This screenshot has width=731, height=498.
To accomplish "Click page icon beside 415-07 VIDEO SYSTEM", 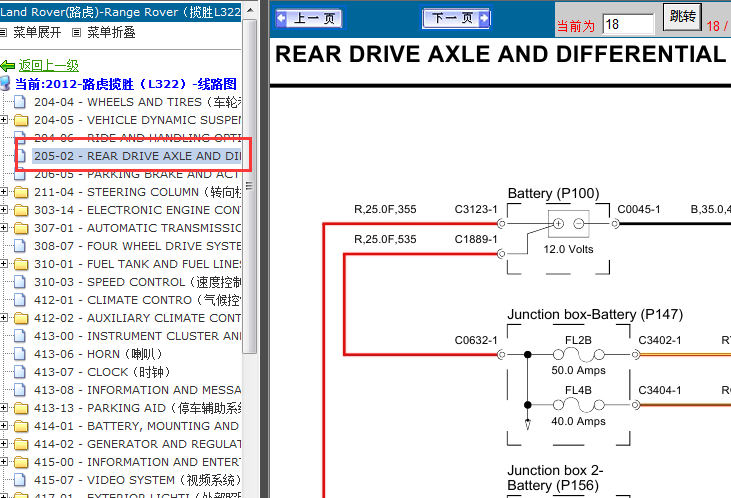I will pos(20,480).
